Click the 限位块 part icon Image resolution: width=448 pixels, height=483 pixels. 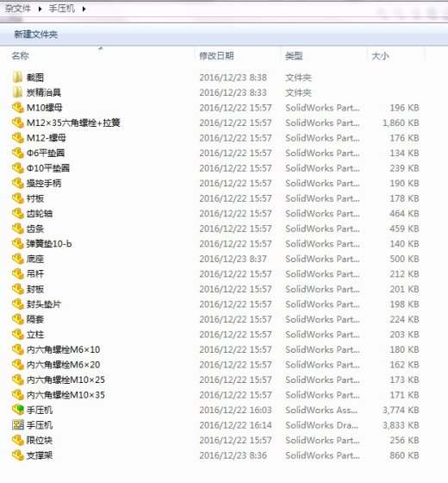18,440
